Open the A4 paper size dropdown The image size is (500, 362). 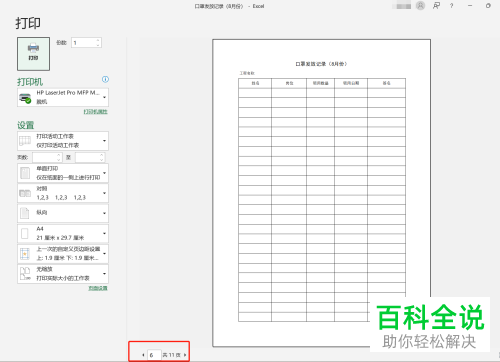pos(63,233)
